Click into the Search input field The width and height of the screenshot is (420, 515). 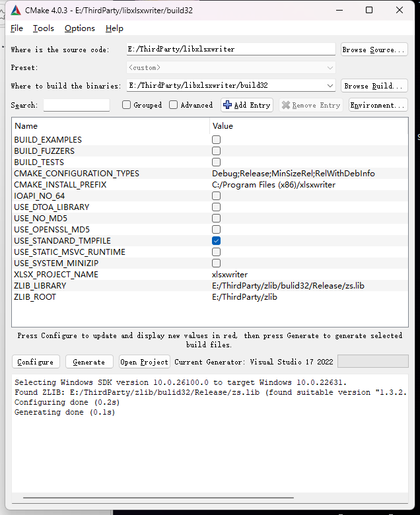point(76,105)
